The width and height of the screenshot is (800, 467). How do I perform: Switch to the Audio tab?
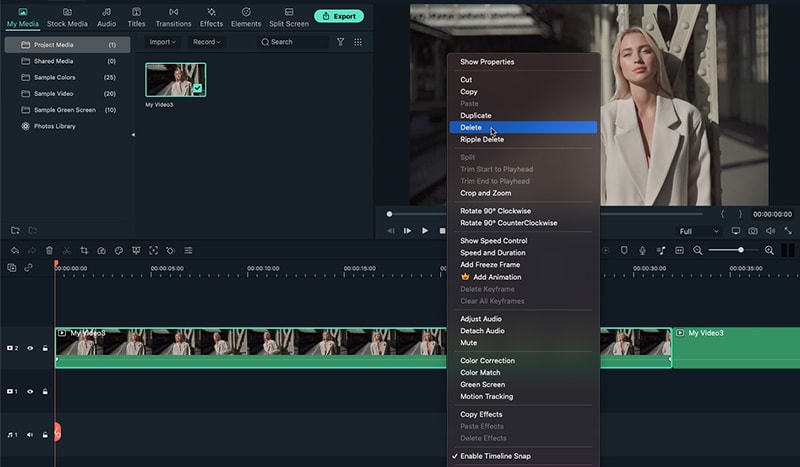tap(106, 17)
